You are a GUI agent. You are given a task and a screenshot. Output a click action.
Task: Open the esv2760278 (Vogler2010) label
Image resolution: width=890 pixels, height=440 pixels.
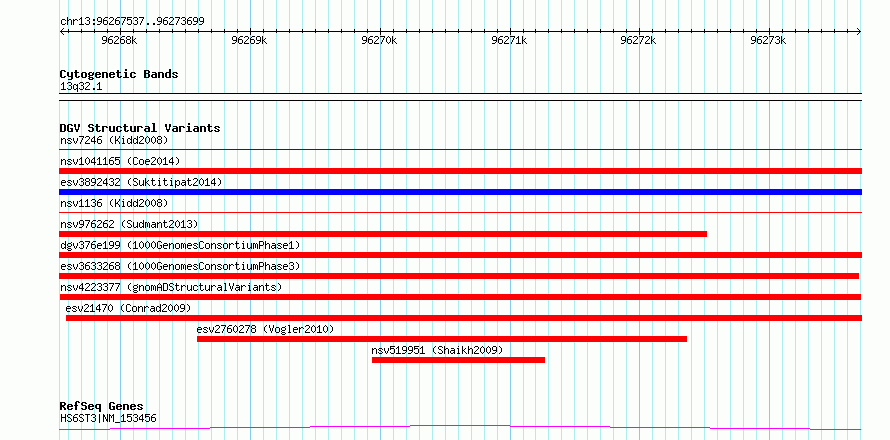265,329
